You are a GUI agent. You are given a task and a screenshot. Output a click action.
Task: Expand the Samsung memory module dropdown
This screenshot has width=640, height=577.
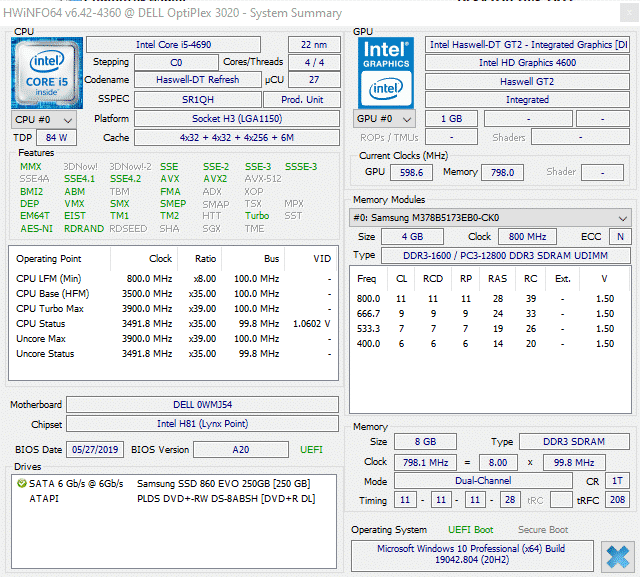490,218
